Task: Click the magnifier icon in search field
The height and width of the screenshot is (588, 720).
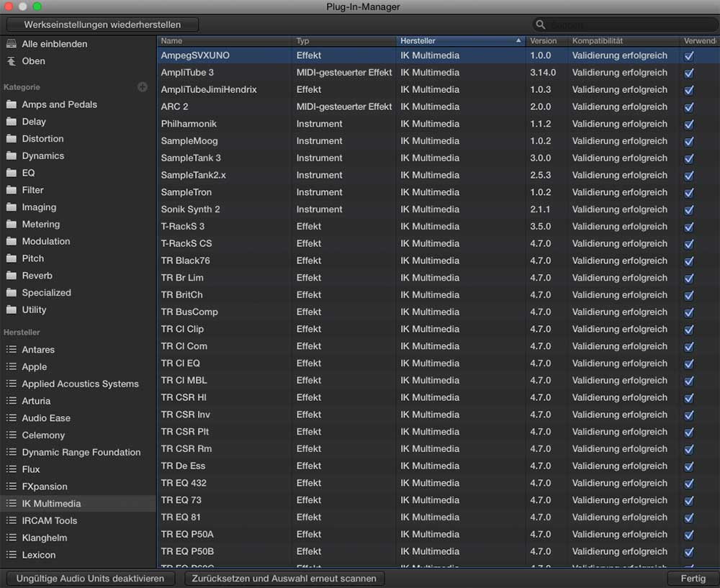Action: point(541,25)
